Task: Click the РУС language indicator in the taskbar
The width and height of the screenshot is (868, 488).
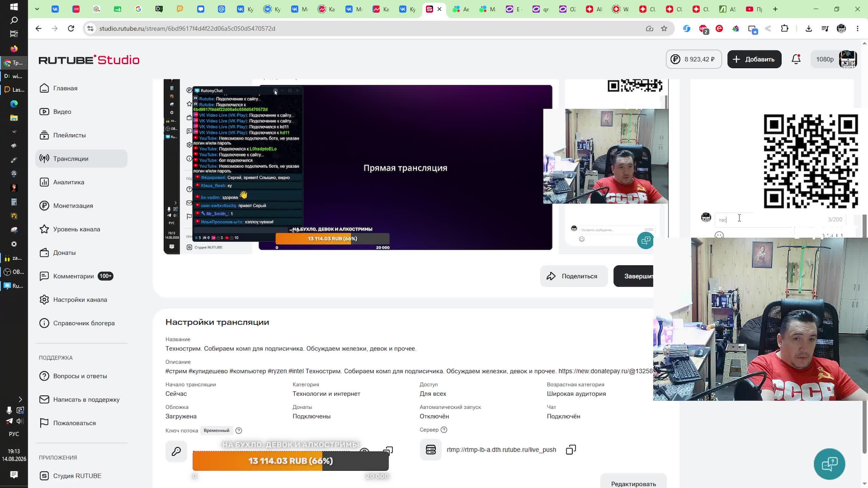Action: (x=14, y=434)
